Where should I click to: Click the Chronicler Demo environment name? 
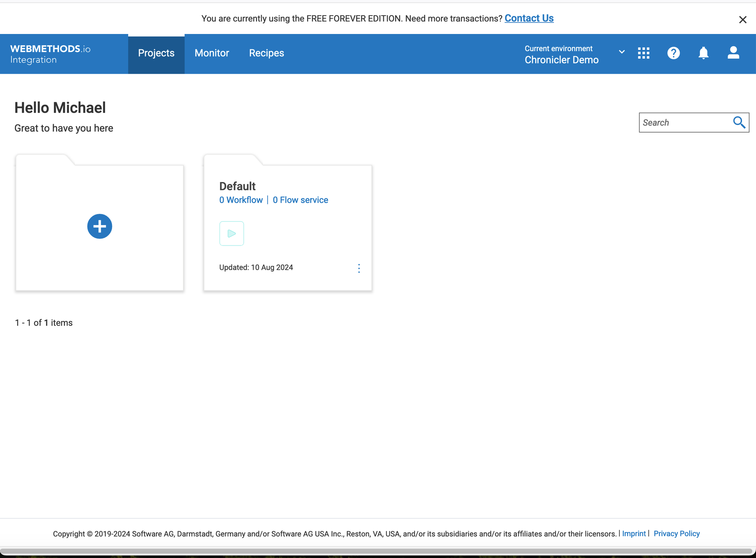pos(561,60)
